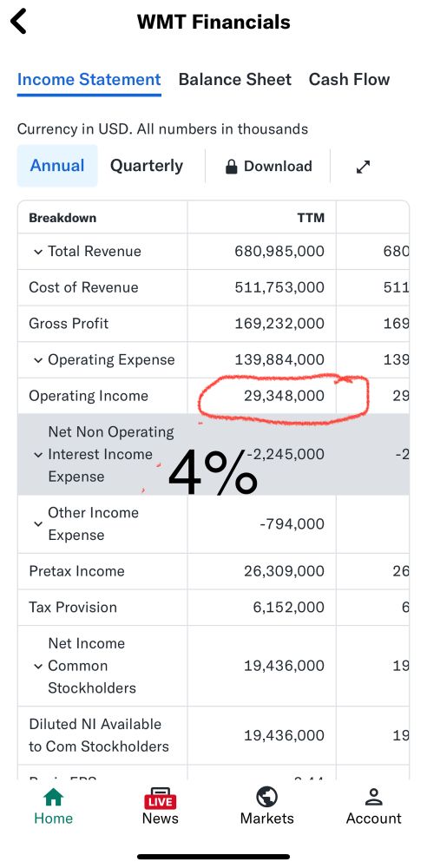Open the Account profile icon
The height and width of the screenshot is (868, 427).
click(x=374, y=798)
